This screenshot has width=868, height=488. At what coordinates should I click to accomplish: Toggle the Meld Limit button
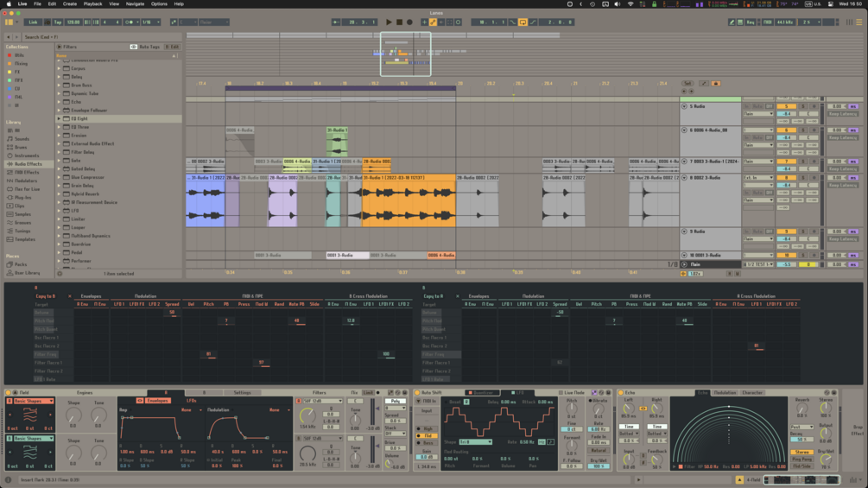pos(368,392)
